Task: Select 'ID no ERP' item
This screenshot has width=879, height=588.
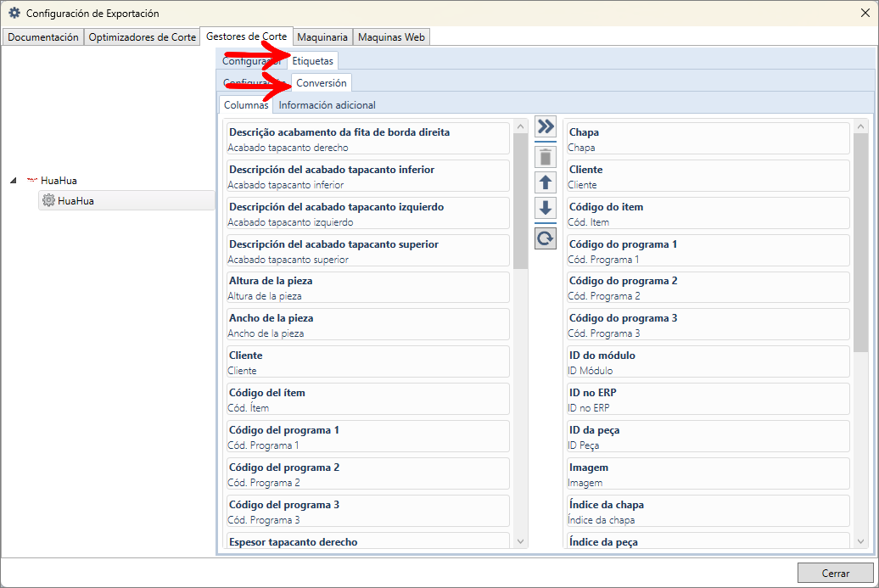Action: pyautogui.click(x=708, y=399)
